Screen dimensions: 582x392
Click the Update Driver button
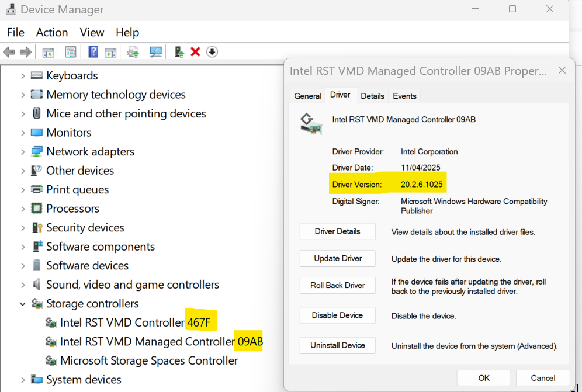point(337,258)
